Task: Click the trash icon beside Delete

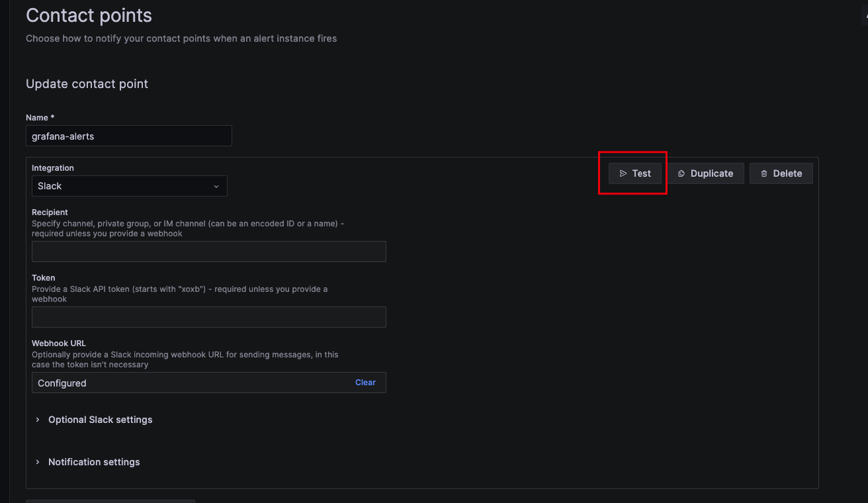Action: (x=763, y=173)
